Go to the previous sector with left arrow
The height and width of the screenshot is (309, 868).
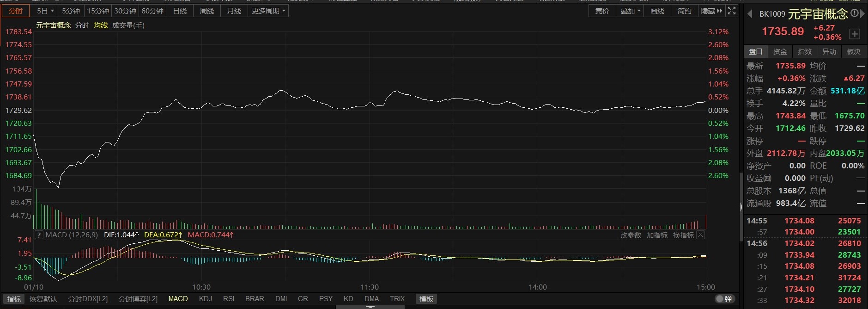tap(750, 14)
